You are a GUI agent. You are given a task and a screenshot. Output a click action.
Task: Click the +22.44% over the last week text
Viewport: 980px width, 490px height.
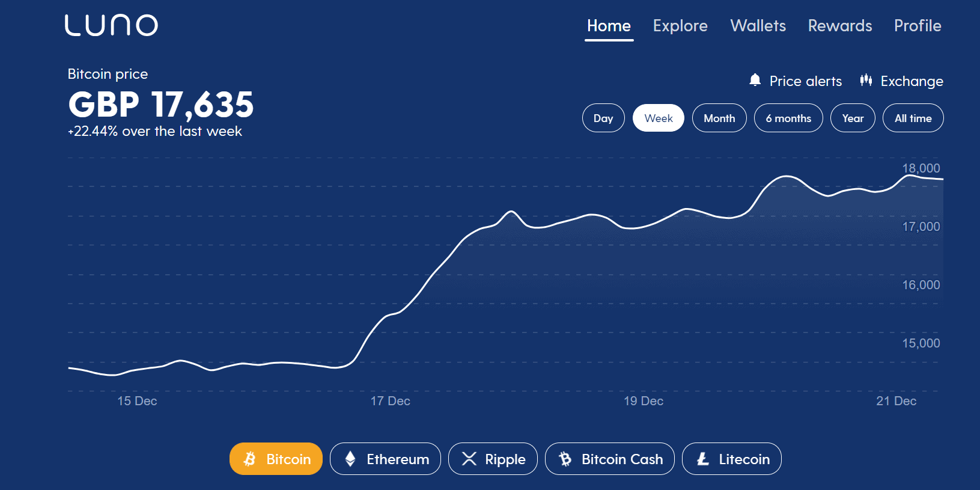[154, 131]
